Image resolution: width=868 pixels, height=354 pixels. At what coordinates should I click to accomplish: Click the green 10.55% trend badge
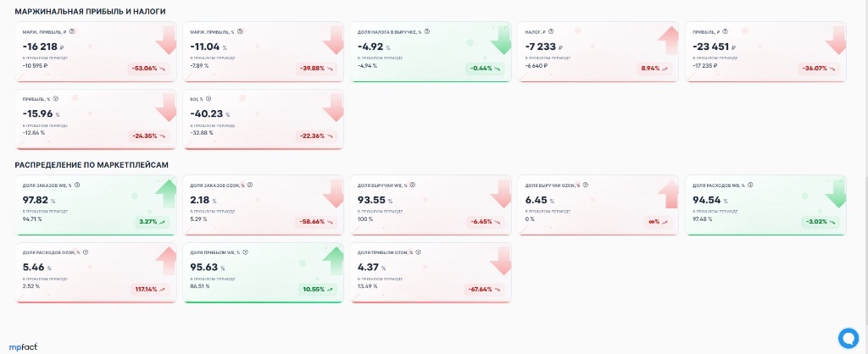(x=318, y=290)
